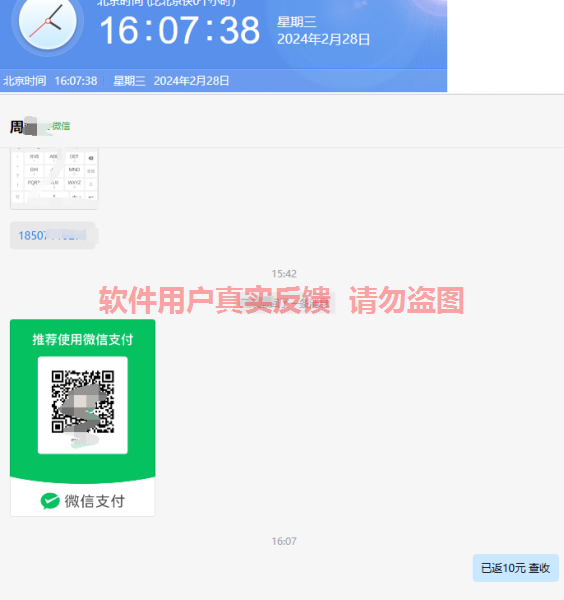Click the 2024年2月28日 date in banner
This screenshot has height=600, width=564.
coord(323,39)
